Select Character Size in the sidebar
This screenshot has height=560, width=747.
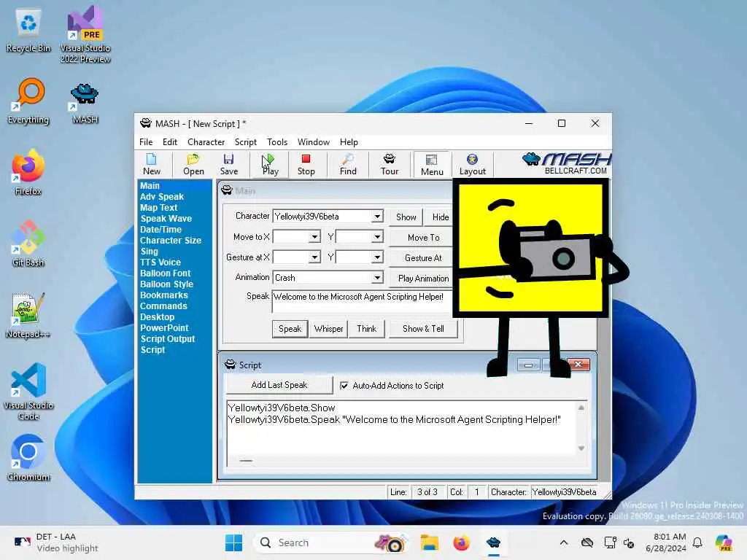coord(171,241)
